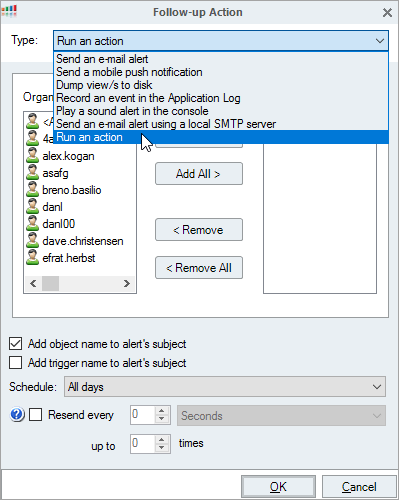Open the Seconds unit dropdown
The image size is (399, 500).
(281, 416)
